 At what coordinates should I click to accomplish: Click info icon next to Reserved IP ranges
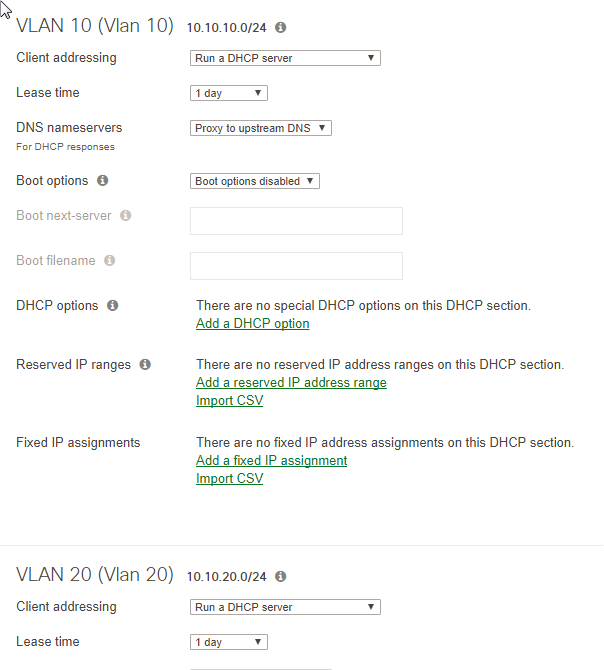click(145, 364)
